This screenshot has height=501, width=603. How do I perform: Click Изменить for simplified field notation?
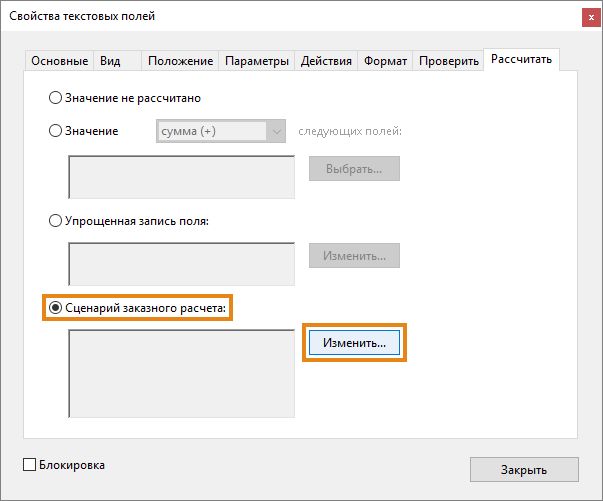tap(353, 256)
